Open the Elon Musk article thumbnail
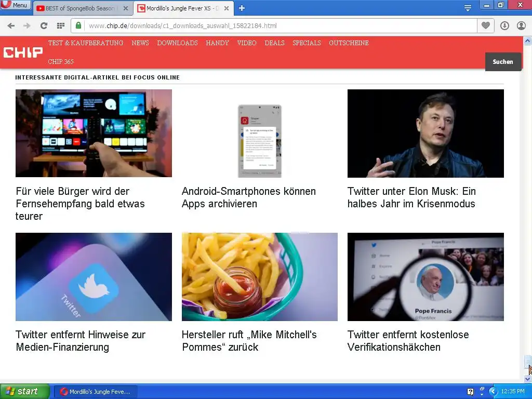532x399 pixels. click(425, 134)
